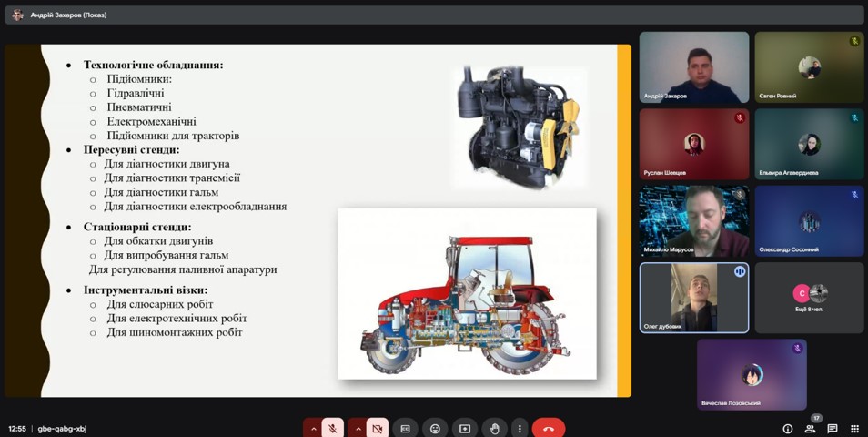Image resolution: width=868 pixels, height=437 pixels.
Task: Click slide text 'Підйомники для тракторів'
Action: (173, 136)
